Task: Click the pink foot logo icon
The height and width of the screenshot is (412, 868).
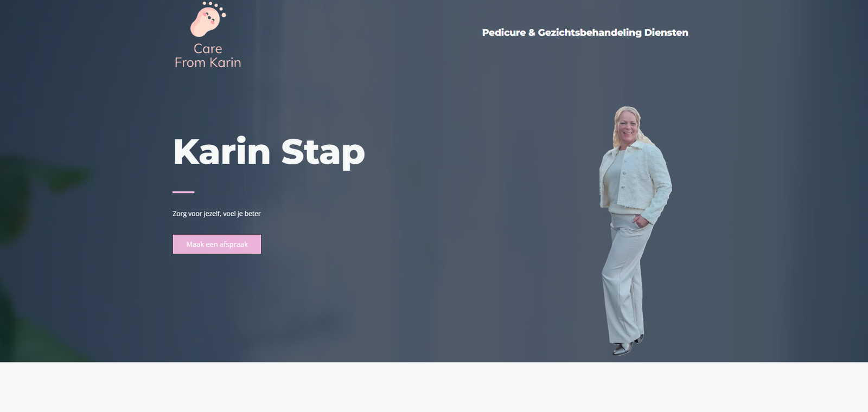Action: 208,19
